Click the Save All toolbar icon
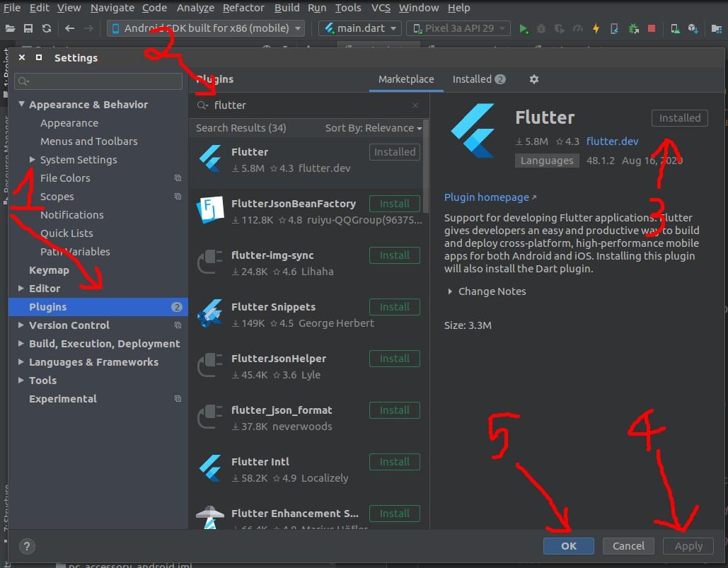The height and width of the screenshot is (568, 728). click(x=28, y=29)
